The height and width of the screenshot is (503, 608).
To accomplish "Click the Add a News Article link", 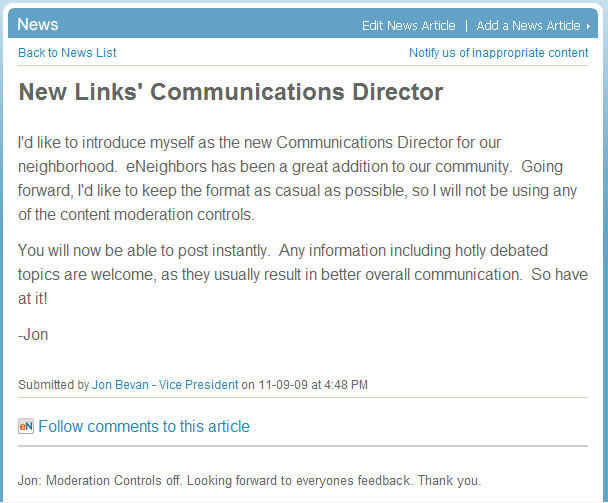I will point(528,26).
